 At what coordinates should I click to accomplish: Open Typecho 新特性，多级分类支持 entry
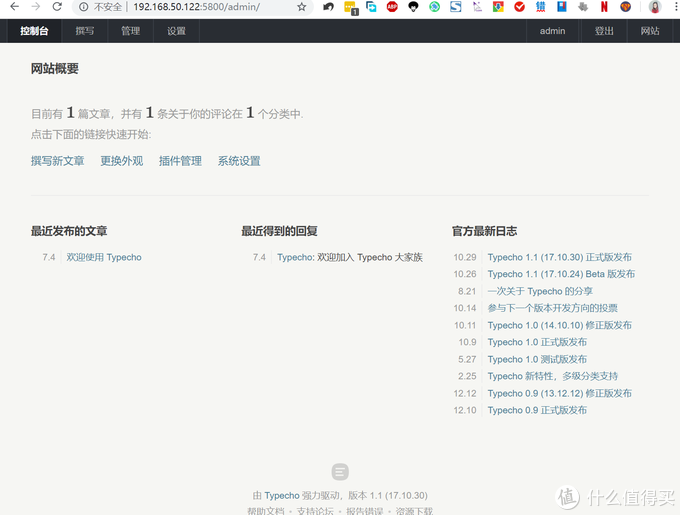[x=552, y=376]
